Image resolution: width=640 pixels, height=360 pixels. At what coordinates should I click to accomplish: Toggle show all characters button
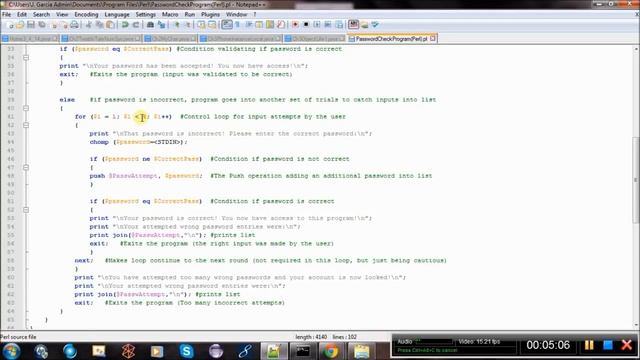tap(238, 25)
